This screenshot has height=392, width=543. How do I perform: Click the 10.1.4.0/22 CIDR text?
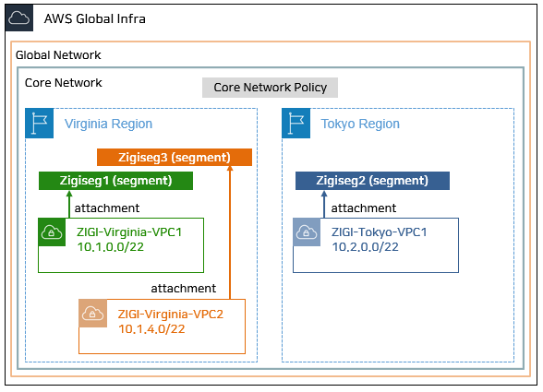click(151, 329)
